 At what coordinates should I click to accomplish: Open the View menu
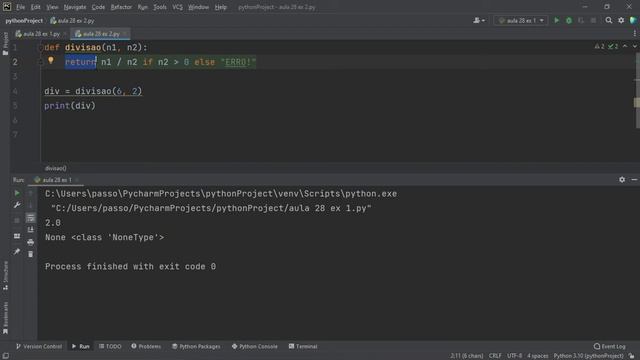tap(52, 7)
